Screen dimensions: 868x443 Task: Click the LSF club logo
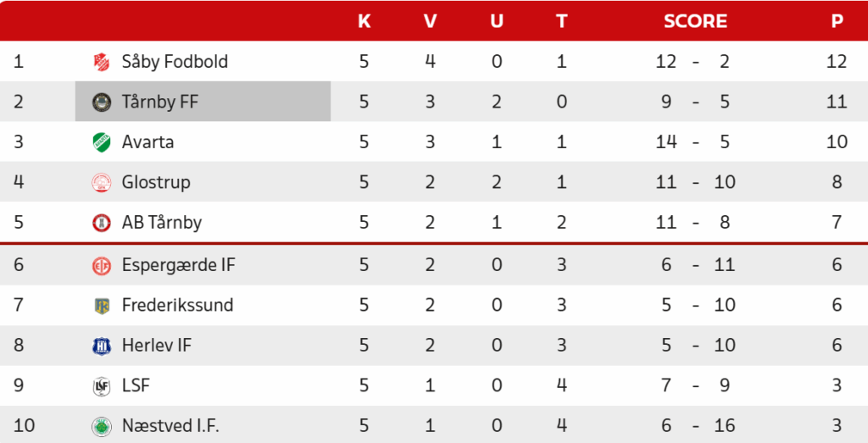tap(101, 386)
